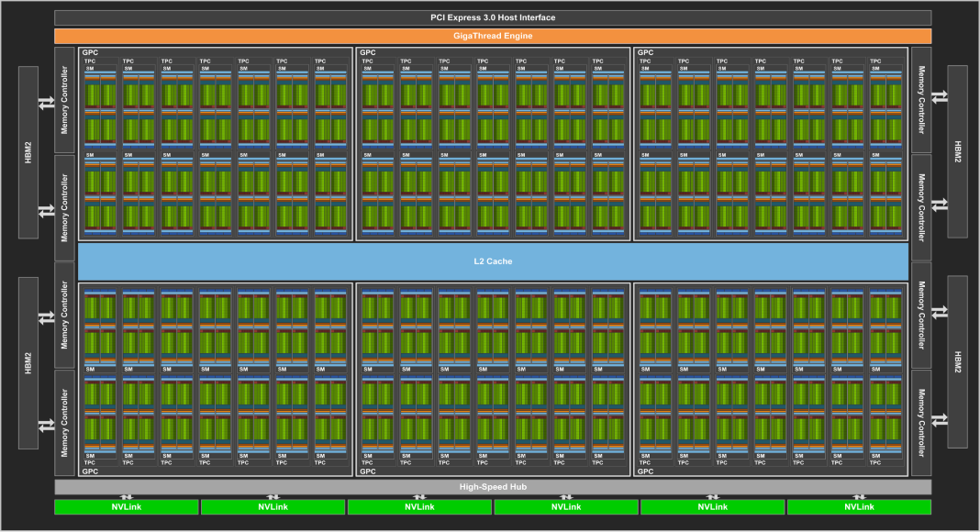The width and height of the screenshot is (980, 532).
Task: Click the arrows icon beside top-left Memory Controller
Action: pyautogui.click(x=46, y=104)
